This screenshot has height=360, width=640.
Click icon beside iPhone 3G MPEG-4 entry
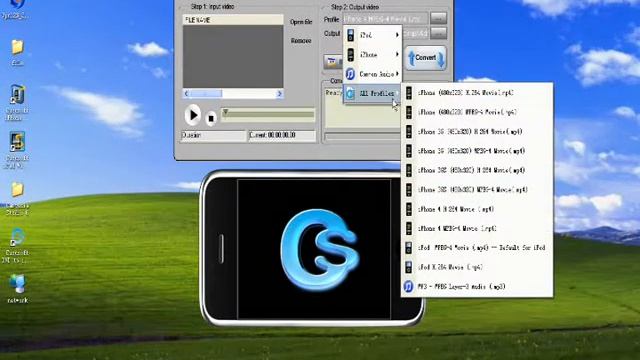409,151
